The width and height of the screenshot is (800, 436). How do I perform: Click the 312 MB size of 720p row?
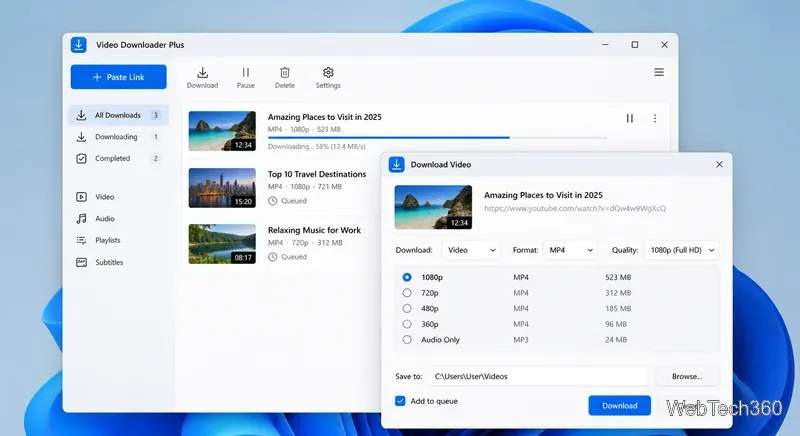pyautogui.click(x=618, y=293)
